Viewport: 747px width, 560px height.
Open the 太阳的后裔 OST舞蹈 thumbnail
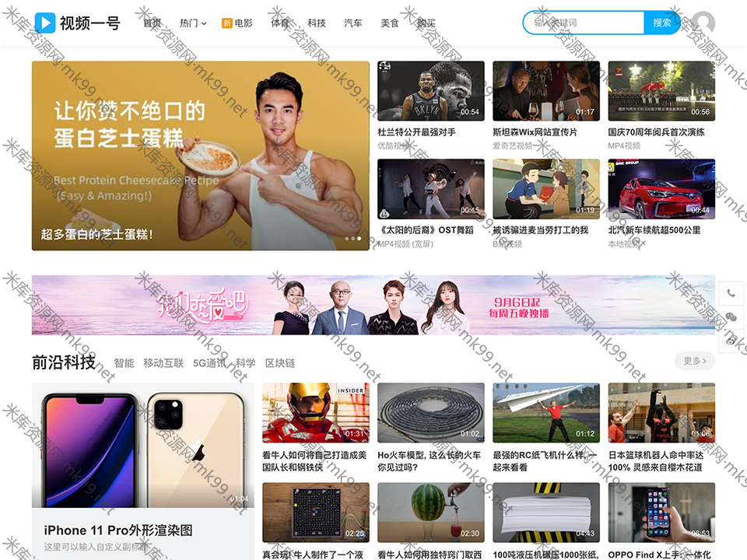430,189
